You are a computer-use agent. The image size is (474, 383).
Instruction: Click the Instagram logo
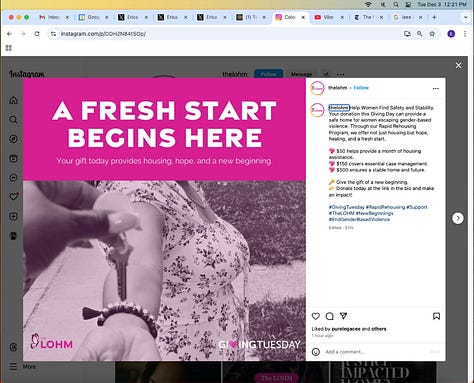coord(27,74)
